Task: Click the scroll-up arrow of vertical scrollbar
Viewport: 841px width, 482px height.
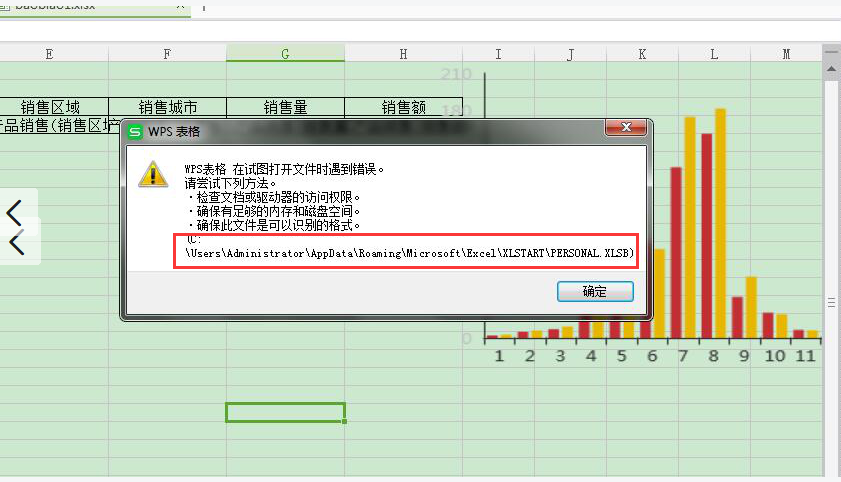Action: pos(831,69)
